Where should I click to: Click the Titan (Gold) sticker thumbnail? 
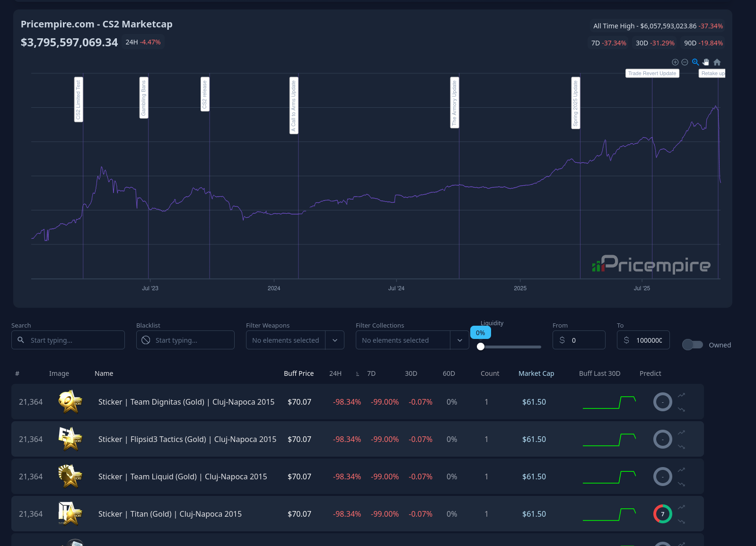70,514
